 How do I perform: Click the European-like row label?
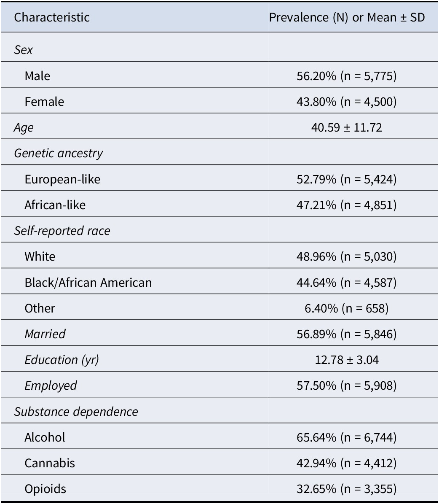tap(62, 179)
